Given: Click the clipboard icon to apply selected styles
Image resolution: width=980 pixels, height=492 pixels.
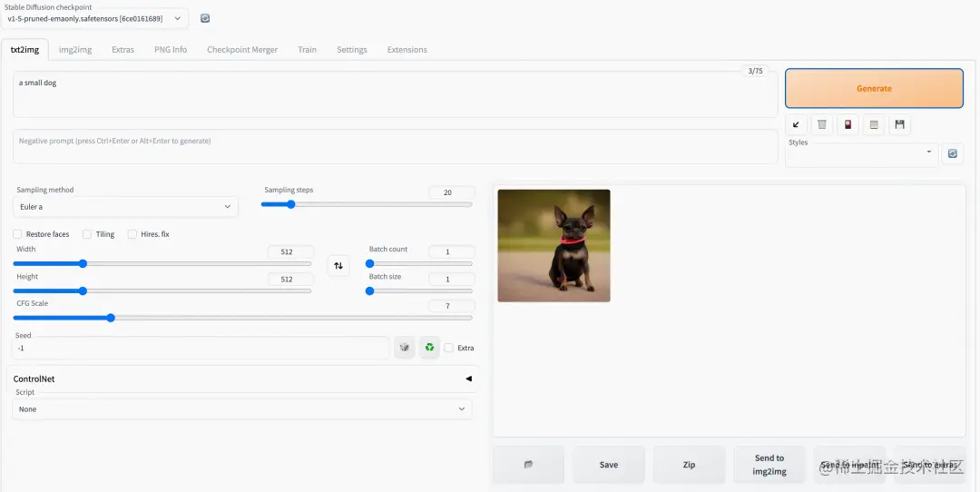Looking at the screenshot, I should [874, 124].
